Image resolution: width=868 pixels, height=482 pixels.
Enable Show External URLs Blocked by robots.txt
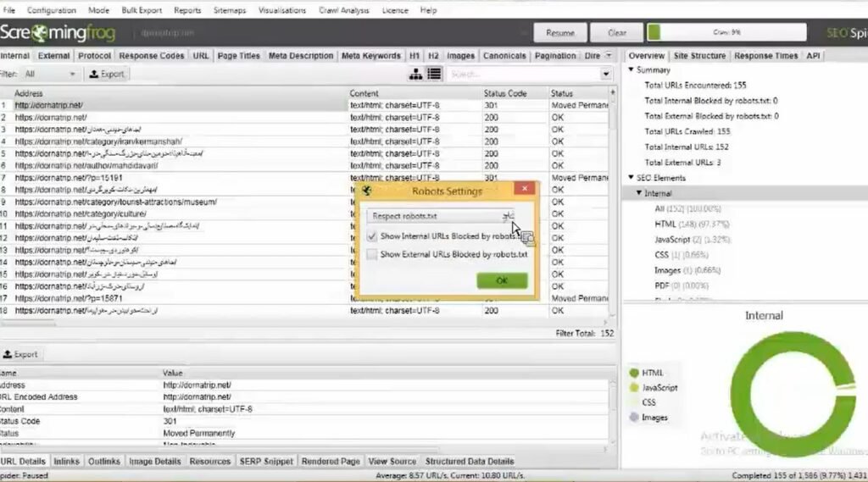point(372,255)
